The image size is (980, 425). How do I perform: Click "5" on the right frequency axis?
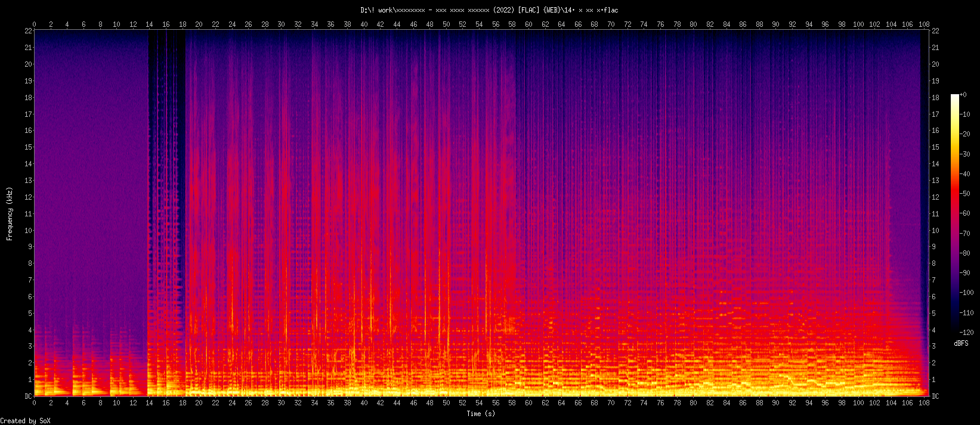point(933,313)
